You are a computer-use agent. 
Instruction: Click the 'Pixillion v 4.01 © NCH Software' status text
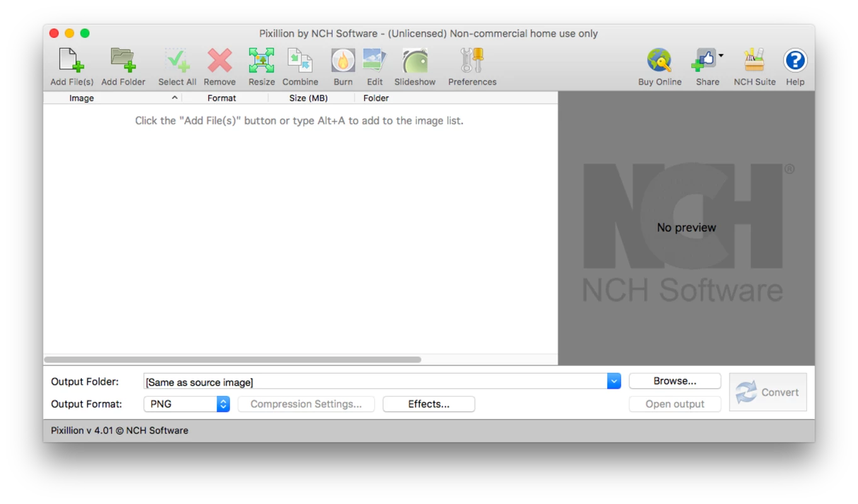(120, 430)
